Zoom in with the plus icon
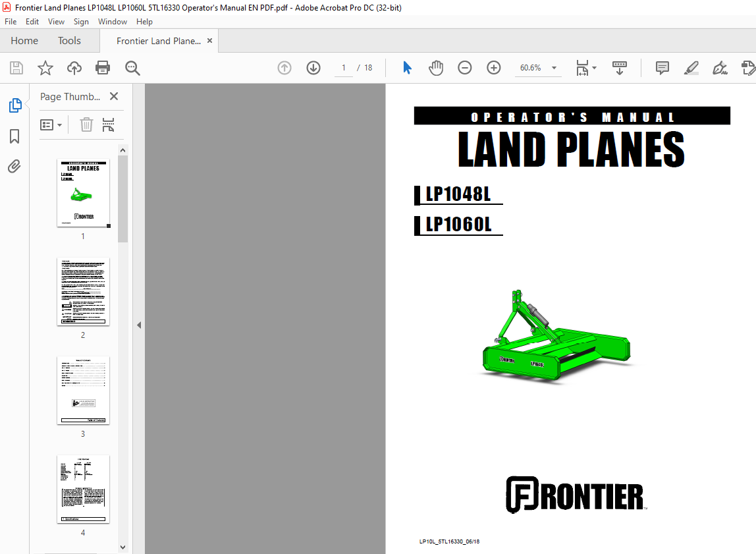Image resolution: width=756 pixels, height=554 pixels. (494, 68)
